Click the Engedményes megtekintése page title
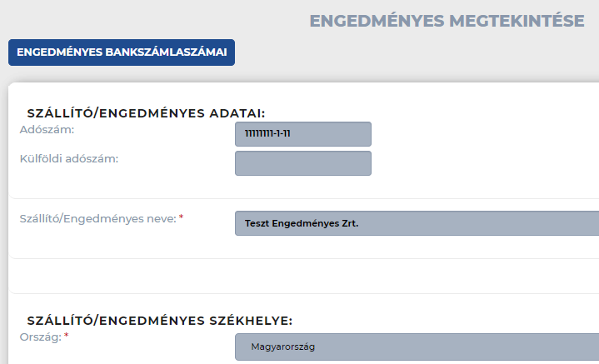Viewport: 599px width, 364px height. point(447,21)
